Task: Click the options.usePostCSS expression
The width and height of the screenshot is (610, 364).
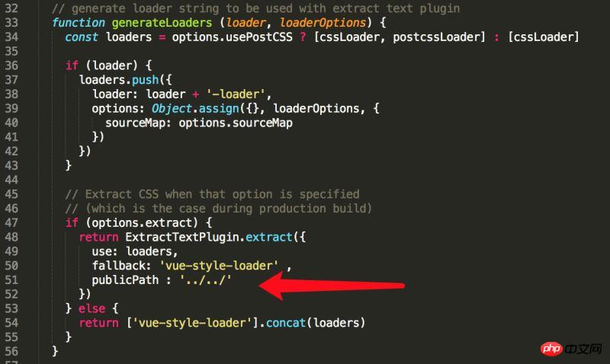Action: pyautogui.click(x=232, y=37)
